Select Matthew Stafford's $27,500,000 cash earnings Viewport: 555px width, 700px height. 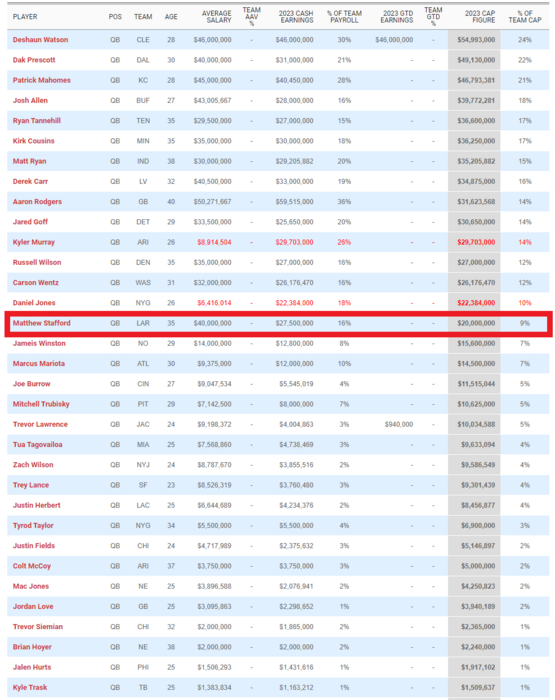click(x=294, y=323)
